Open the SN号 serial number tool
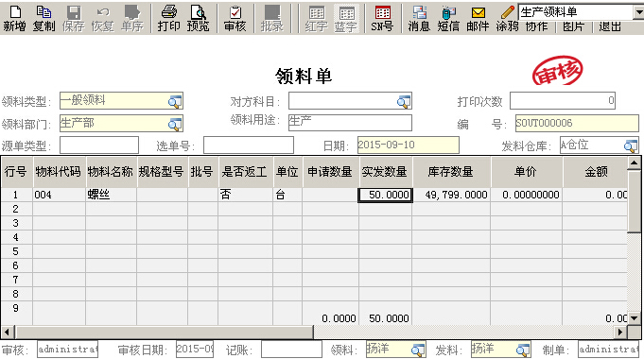This screenshot has width=644, height=359. 382,19
